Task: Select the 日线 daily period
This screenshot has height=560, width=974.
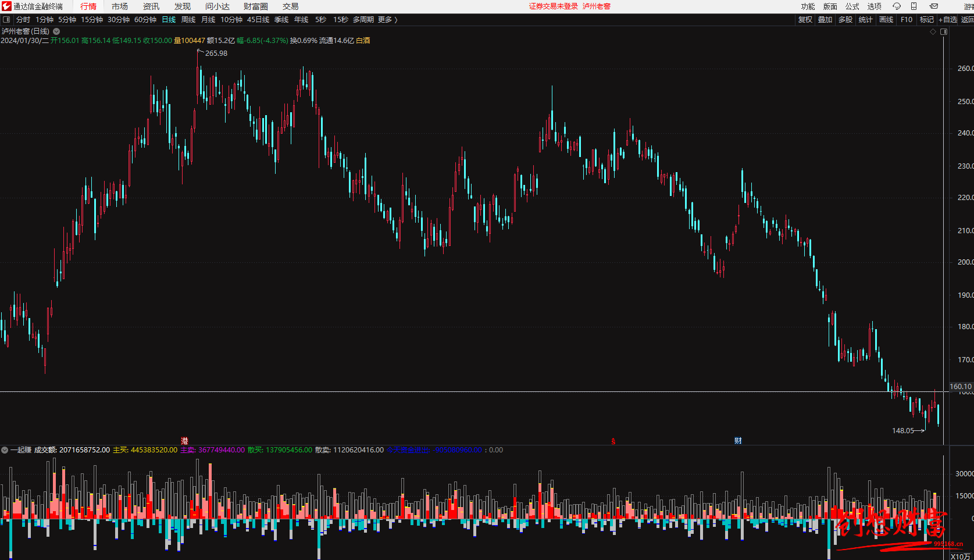Action: pyautogui.click(x=169, y=20)
